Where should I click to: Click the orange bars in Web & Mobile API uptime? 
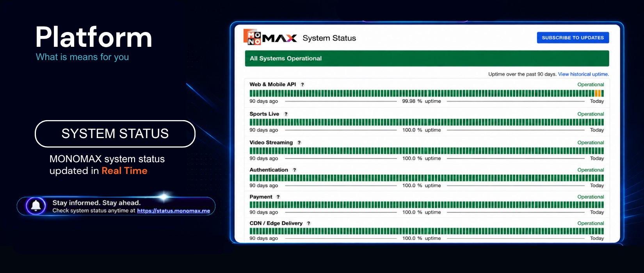598,93
